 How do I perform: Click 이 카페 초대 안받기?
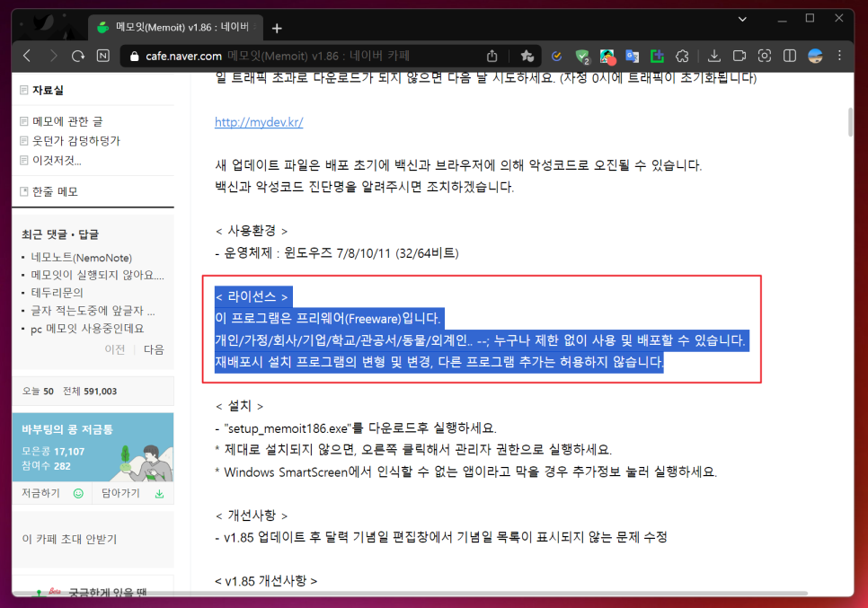pyautogui.click(x=70, y=539)
